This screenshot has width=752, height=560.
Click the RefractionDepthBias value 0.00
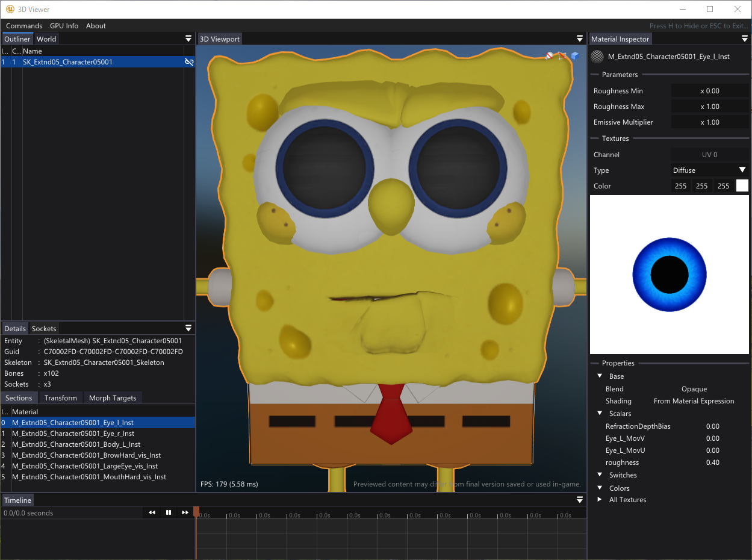click(x=713, y=426)
